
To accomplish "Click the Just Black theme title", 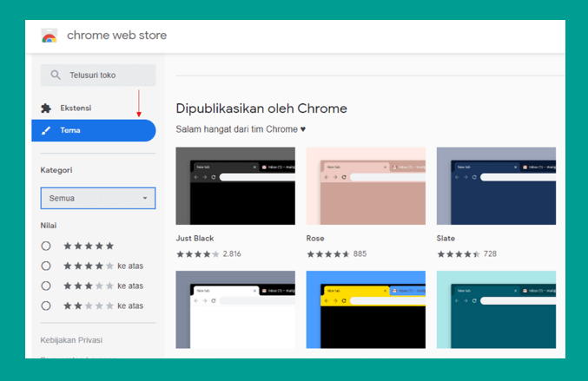I will [195, 239].
